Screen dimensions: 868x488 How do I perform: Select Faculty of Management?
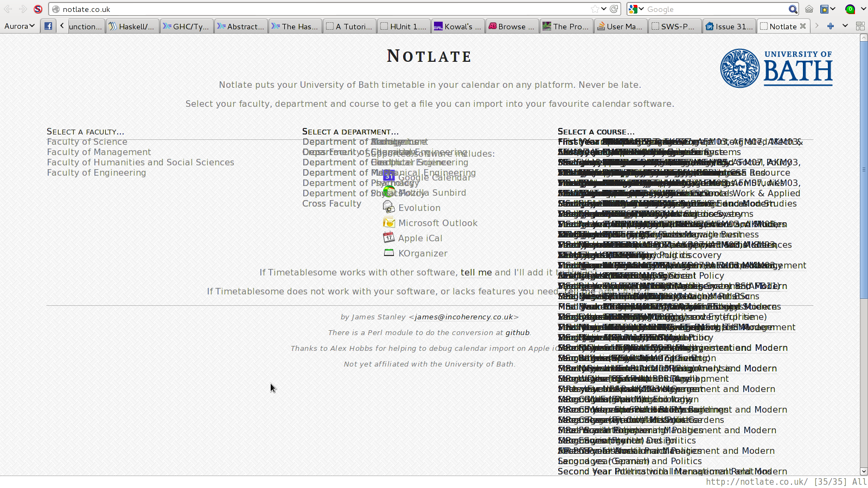pyautogui.click(x=99, y=152)
